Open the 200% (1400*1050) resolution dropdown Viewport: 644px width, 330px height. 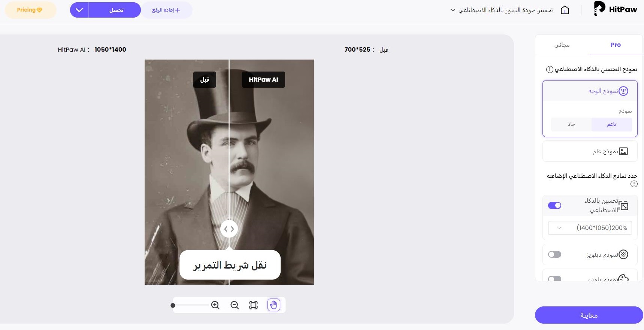[x=590, y=228]
